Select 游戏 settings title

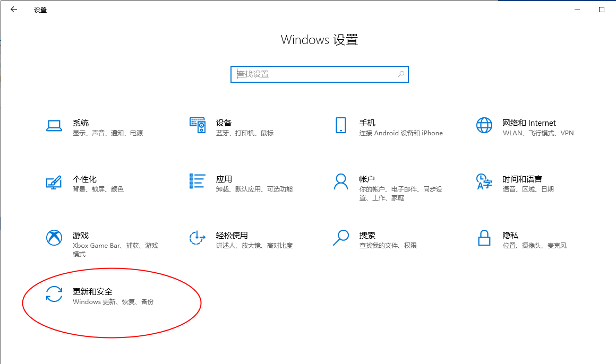coord(81,235)
